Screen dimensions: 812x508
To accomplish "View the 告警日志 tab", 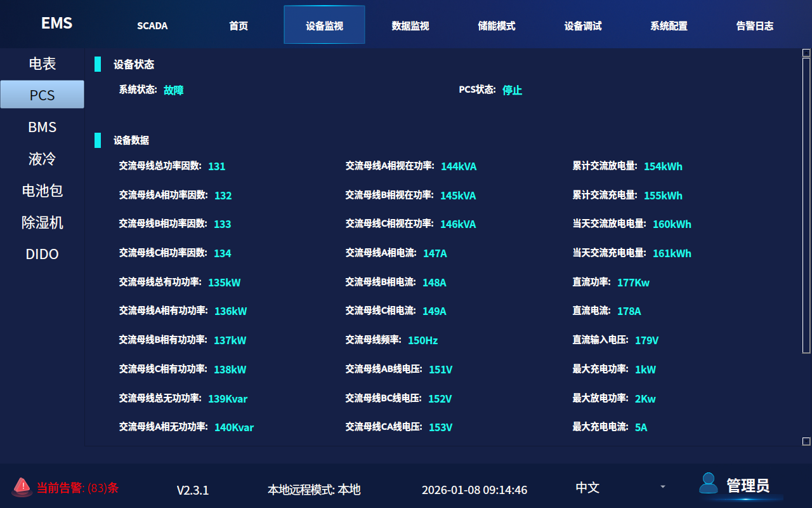I will [755, 26].
